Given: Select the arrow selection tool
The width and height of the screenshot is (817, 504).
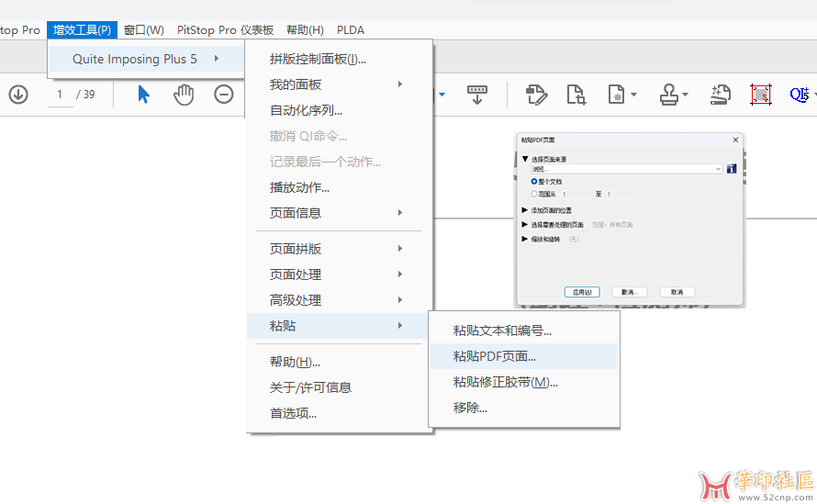Looking at the screenshot, I should click(x=143, y=95).
